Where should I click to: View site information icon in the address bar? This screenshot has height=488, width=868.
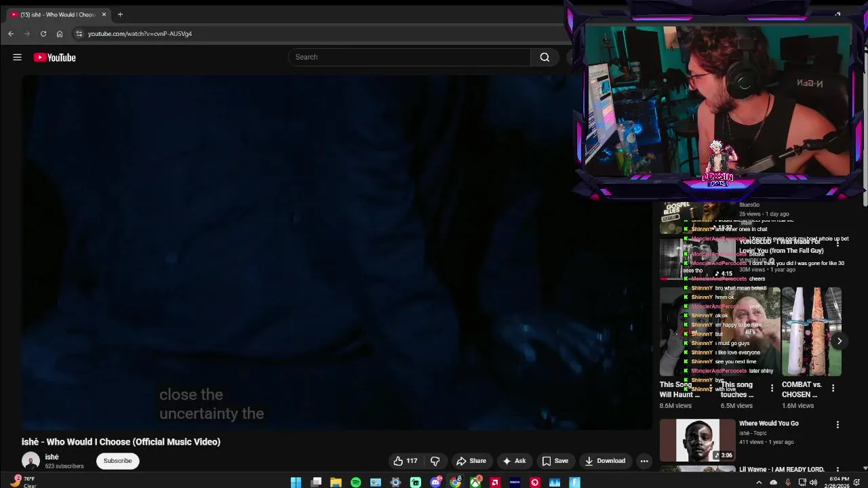tap(79, 33)
